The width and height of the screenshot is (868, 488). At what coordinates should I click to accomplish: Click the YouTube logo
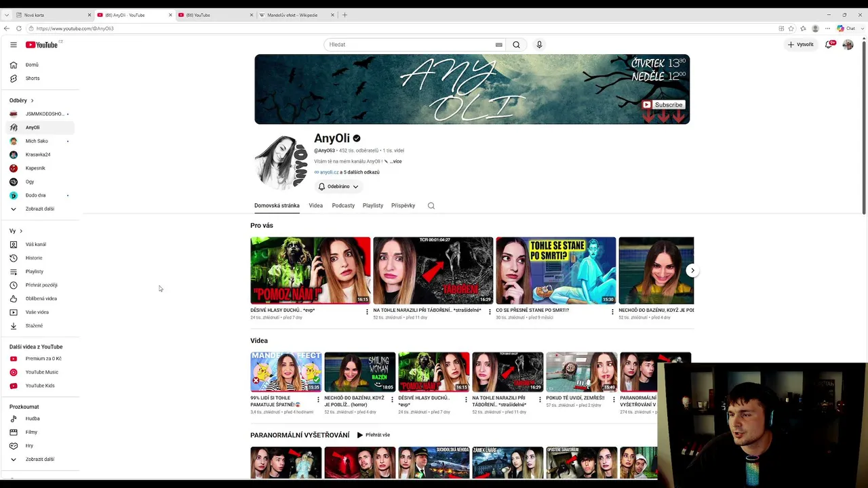42,45
